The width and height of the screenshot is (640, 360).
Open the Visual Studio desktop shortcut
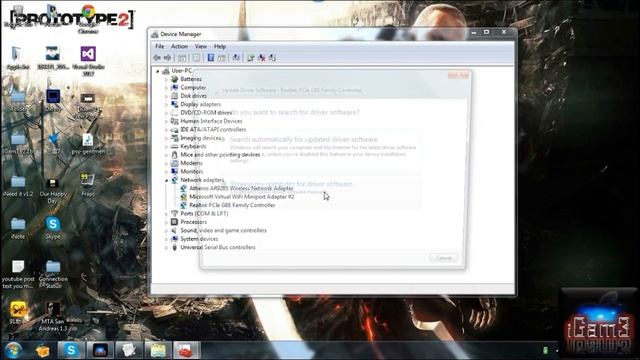(x=88, y=60)
